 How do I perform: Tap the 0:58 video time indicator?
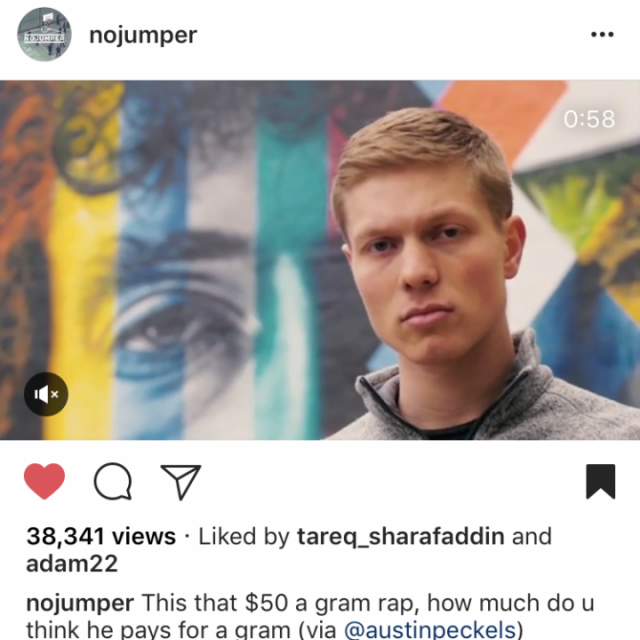[x=589, y=119]
